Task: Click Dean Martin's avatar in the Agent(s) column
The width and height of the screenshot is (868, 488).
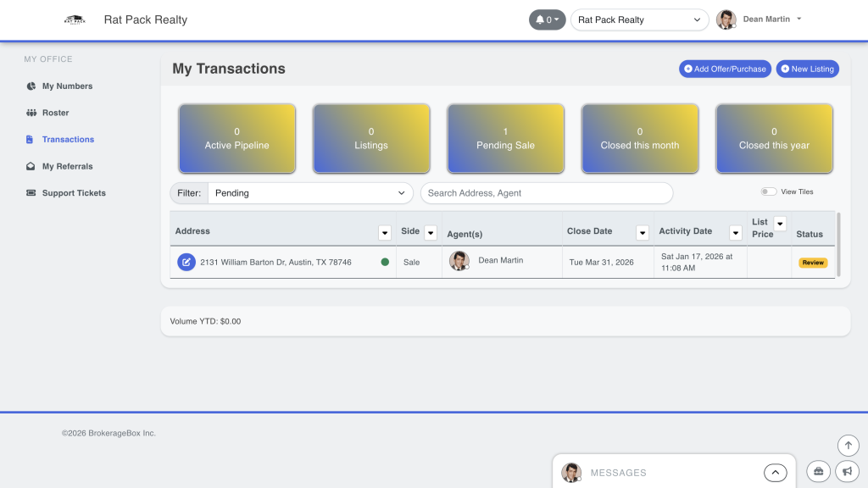Action: tap(459, 261)
